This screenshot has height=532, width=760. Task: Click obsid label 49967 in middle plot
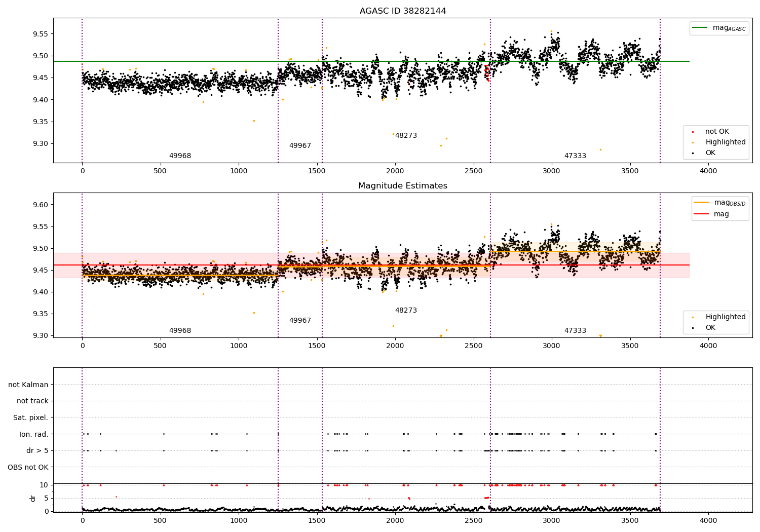(x=300, y=321)
